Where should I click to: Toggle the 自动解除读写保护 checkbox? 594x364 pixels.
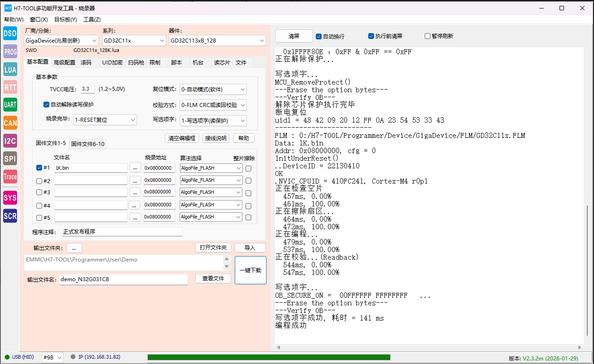(x=46, y=105)
